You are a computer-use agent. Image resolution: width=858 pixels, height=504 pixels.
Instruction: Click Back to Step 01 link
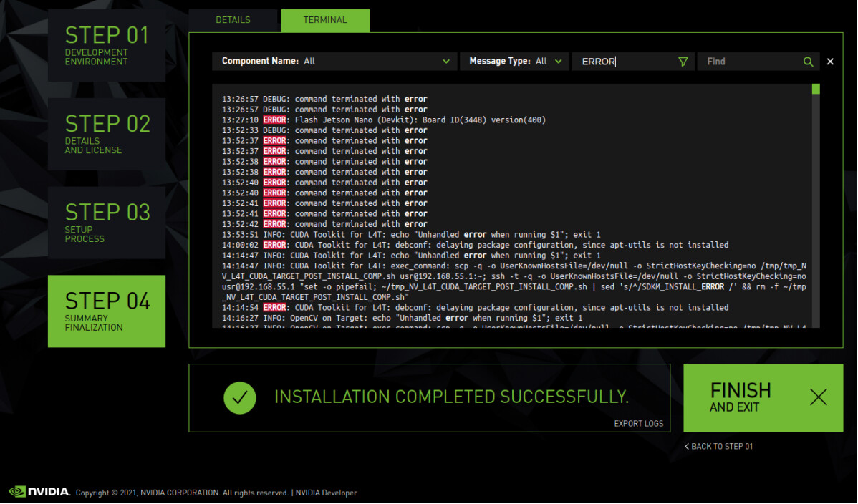coord(718,447)
